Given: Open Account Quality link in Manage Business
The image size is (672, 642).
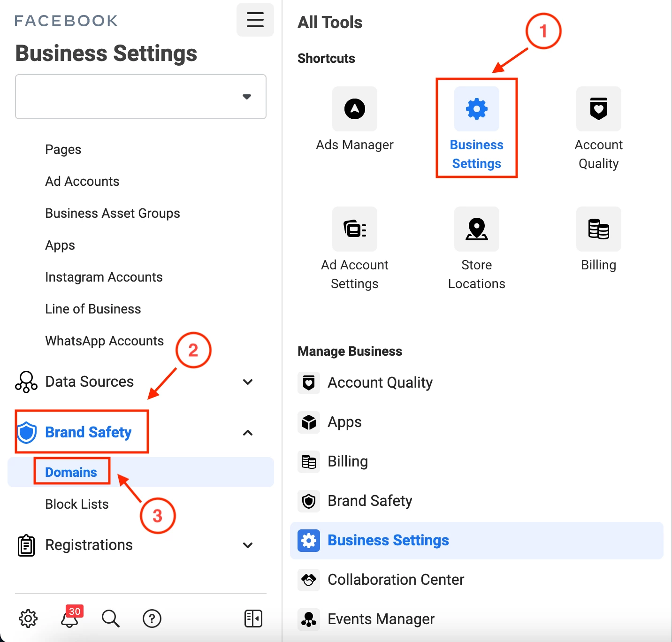Looking at the screenshot, I should click(380, 383).
